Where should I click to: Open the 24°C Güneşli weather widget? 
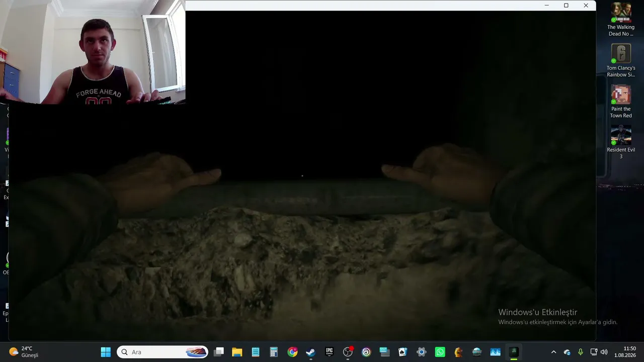(24, 352)
